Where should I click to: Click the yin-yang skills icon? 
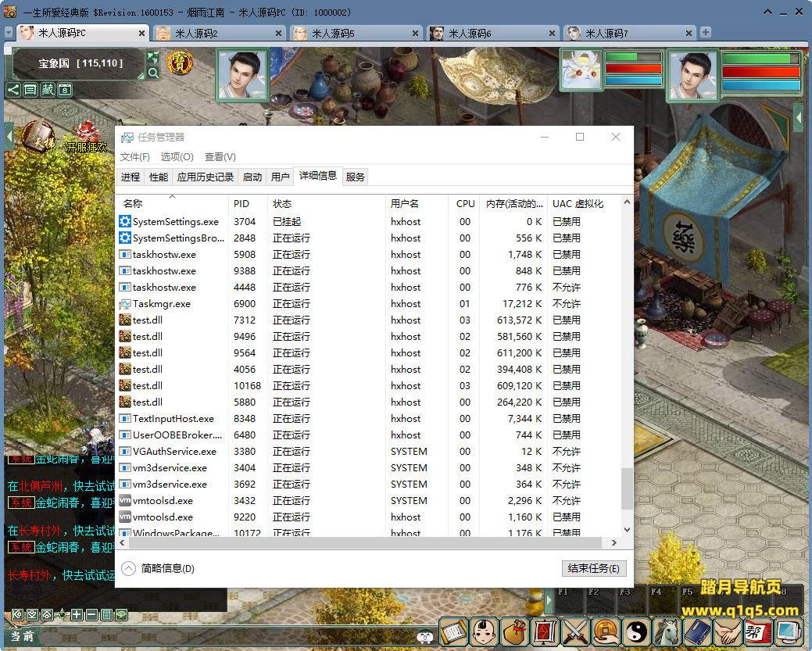[x=635, y=630]
